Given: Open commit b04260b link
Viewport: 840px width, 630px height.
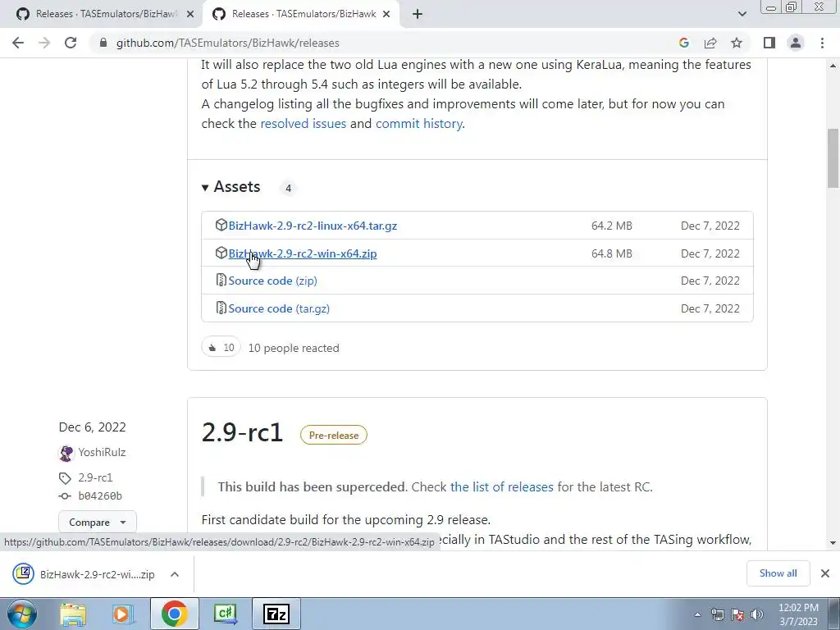Looking at the screenshot, I should pyautogui.click(x=100, y=496).
